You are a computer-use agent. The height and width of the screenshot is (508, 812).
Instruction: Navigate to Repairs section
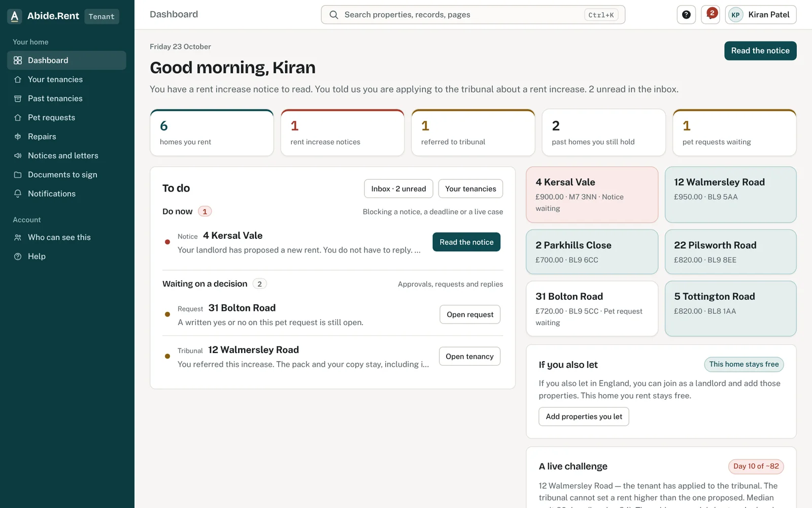click(66, 137)
